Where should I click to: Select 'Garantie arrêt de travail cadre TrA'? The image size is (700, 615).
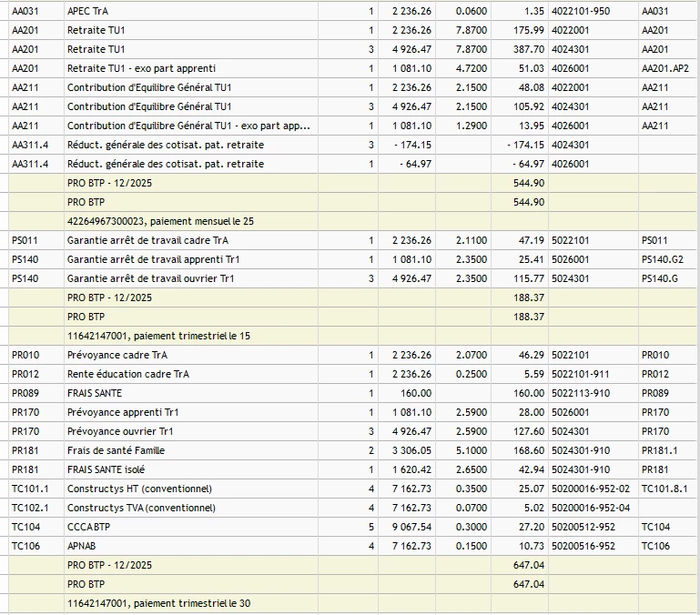click(147, 240)
